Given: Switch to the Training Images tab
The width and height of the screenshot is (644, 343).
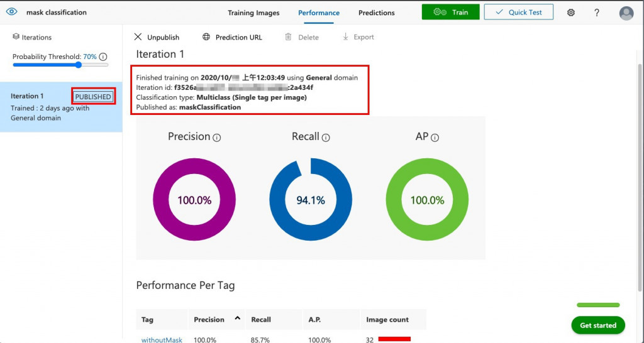Looking at the screenshot, I should [253, 13].
